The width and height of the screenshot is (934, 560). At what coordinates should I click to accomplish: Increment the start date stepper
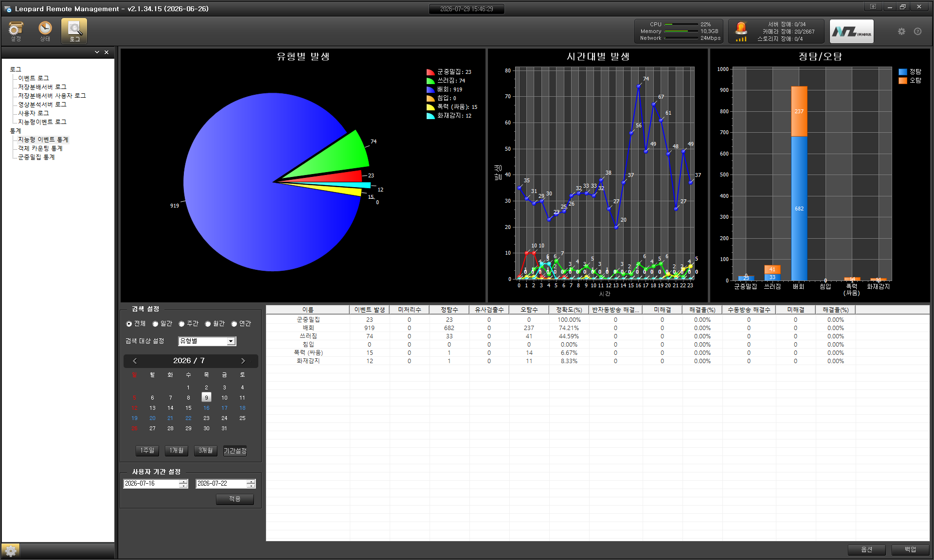click(183, 482)
